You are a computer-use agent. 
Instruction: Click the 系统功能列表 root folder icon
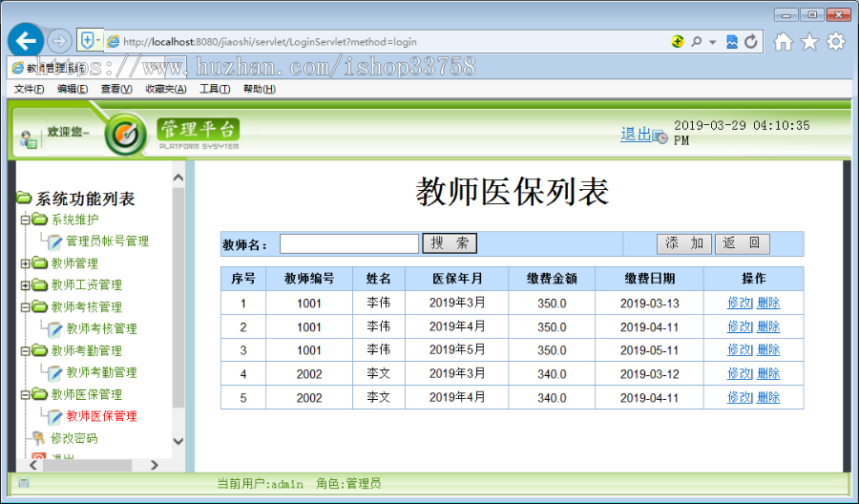[24, 197]
